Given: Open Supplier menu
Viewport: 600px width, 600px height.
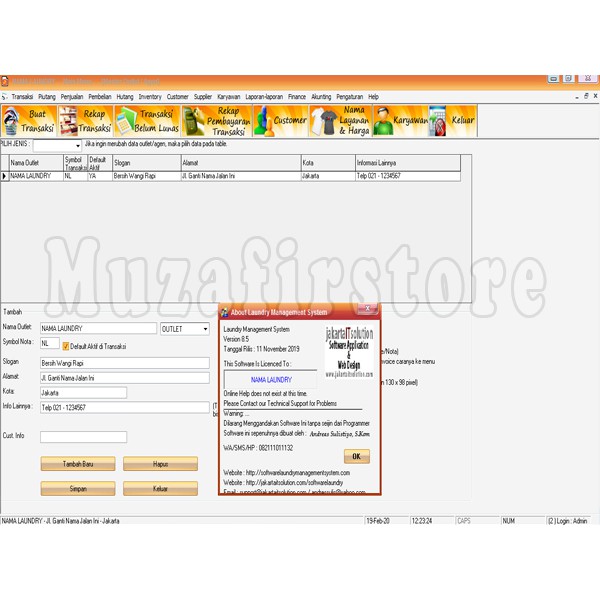Looking at the screenshot, I should (203, 97).
